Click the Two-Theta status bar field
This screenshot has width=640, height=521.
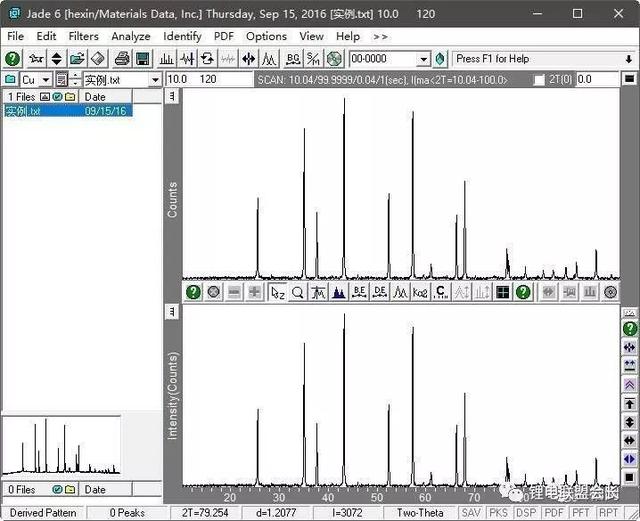[420, 513]
